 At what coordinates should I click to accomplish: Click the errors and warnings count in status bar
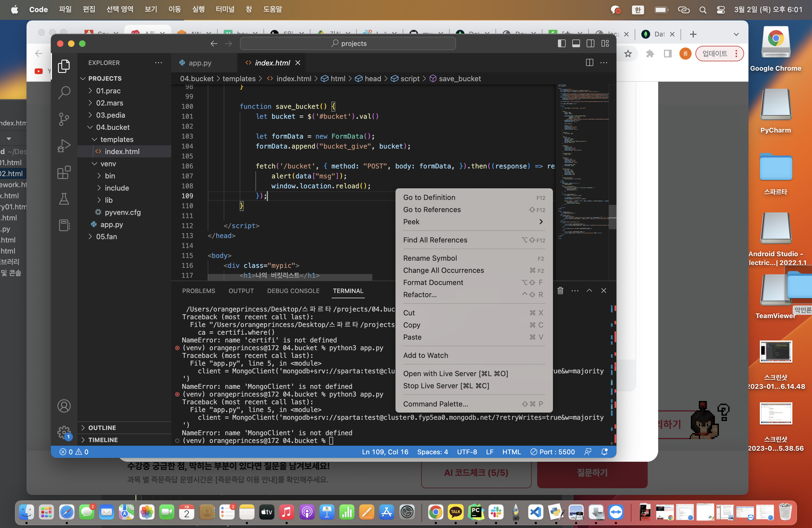click(x=74, y=452)
